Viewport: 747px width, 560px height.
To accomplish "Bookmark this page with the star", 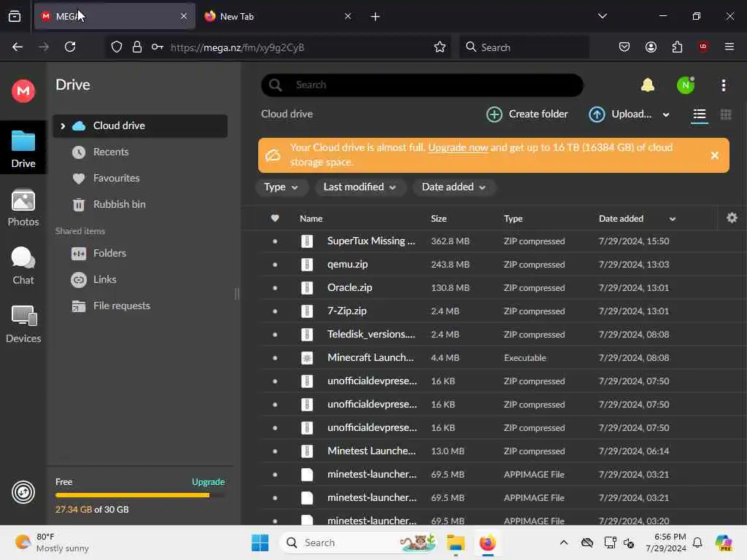I will tap(439, 47).
